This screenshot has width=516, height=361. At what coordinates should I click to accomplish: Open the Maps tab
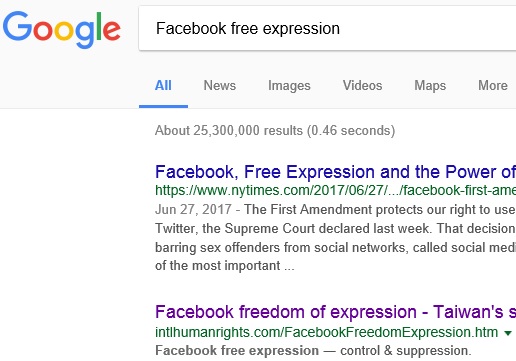430,86
